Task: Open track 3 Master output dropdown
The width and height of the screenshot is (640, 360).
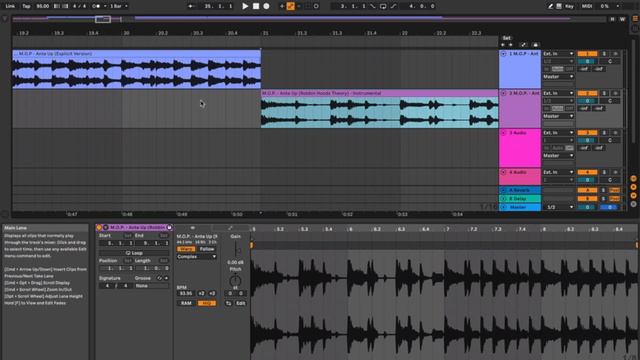Action: click(x=558, y=156)
